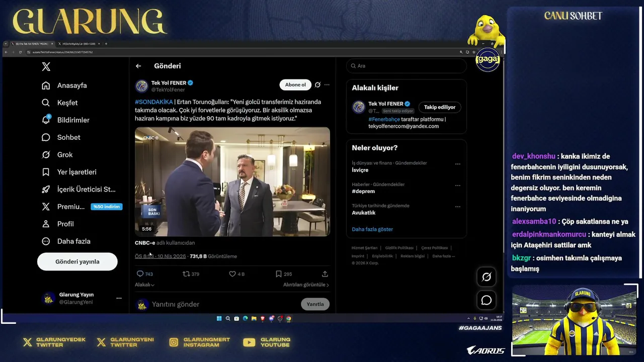The height and width of the screenshot is (362, 644).
Task: Open Google Chrome from taskbar
Action: 289,318
